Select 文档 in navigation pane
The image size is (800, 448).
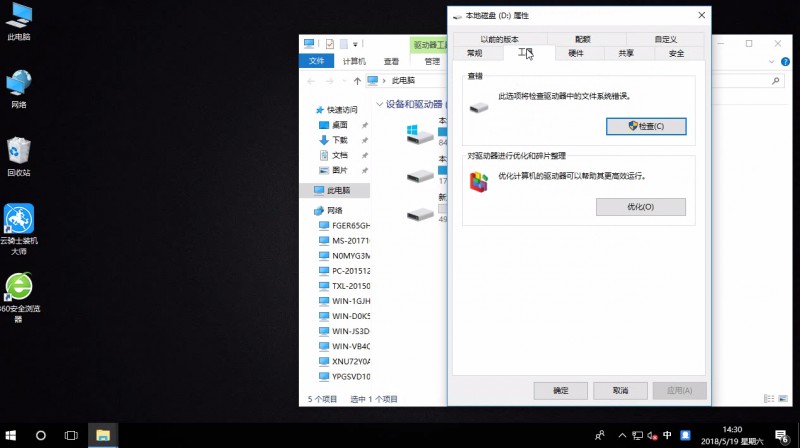pos(334,155)
